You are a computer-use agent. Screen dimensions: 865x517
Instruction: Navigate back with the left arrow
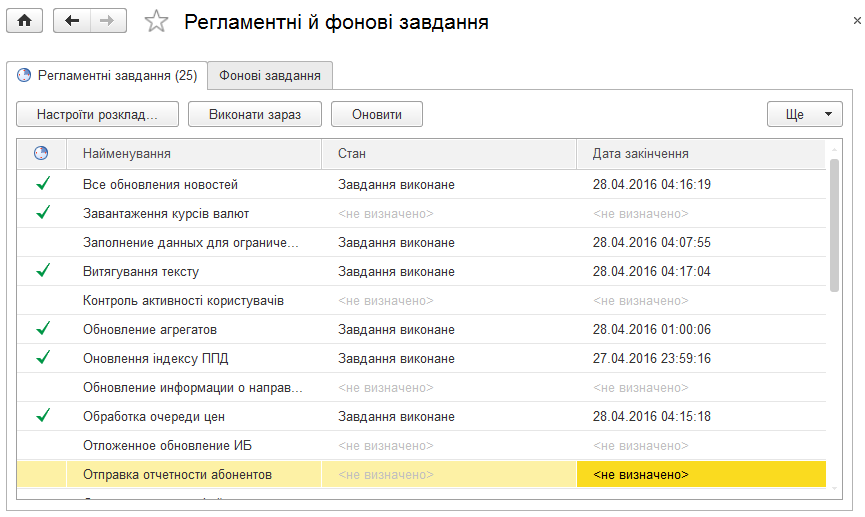[72, 21]
